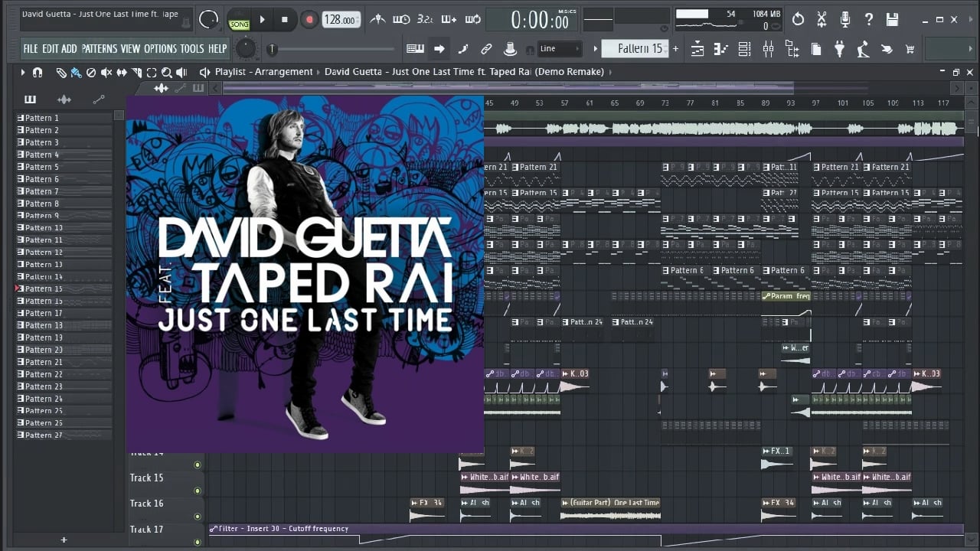The width and height of the screenshot is (980, 551).
Task: Open the audio editor scissors icon
Action: coord(822,19)
